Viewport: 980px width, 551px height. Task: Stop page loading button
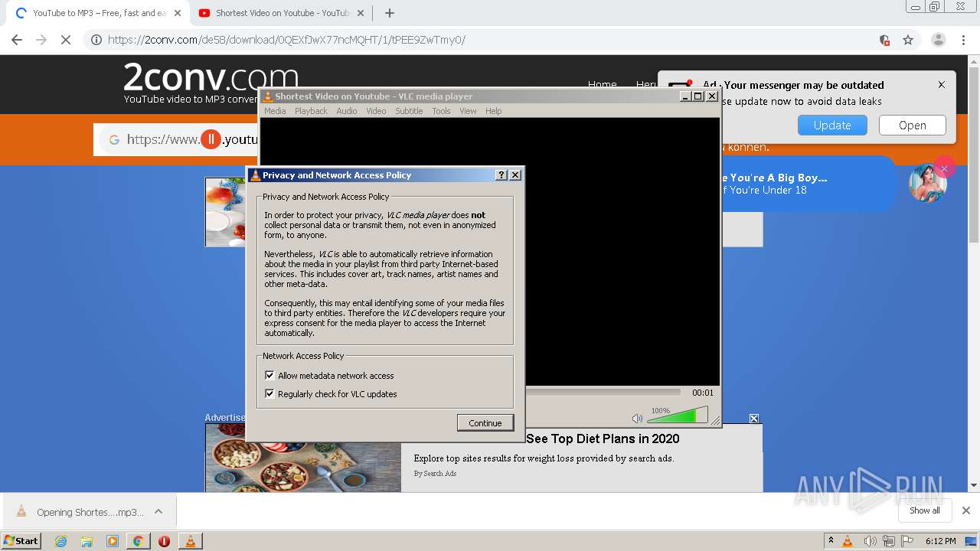pyautogui.click(x=66, y=40)
